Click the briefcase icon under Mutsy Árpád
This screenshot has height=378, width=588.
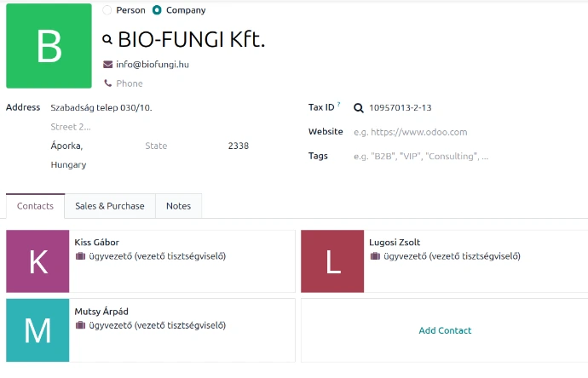point(80,325)
